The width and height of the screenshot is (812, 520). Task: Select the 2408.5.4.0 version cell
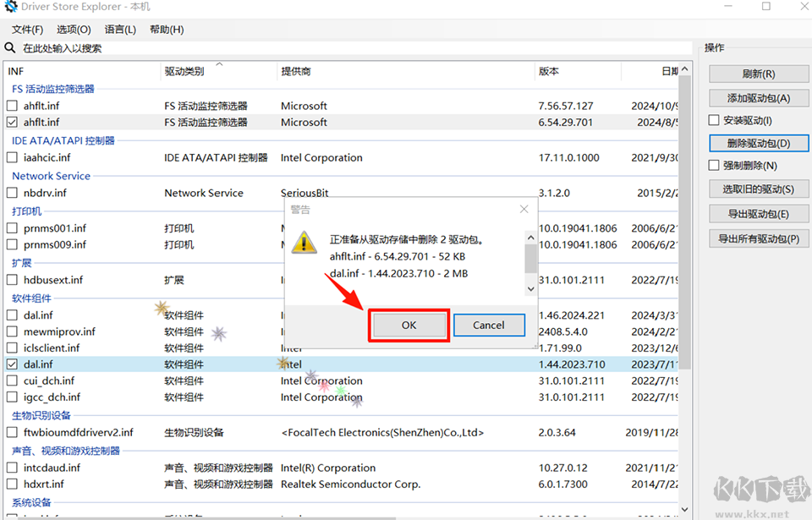point(563,331)
